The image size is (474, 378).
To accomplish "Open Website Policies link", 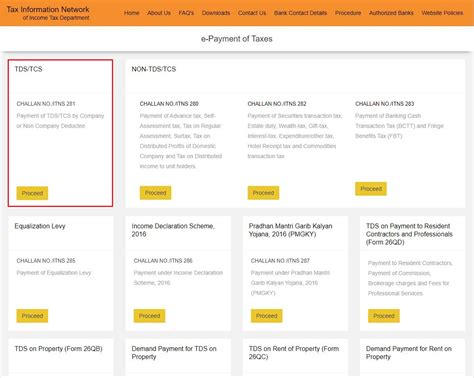I will pyautogui.click(x=442, y=13).
